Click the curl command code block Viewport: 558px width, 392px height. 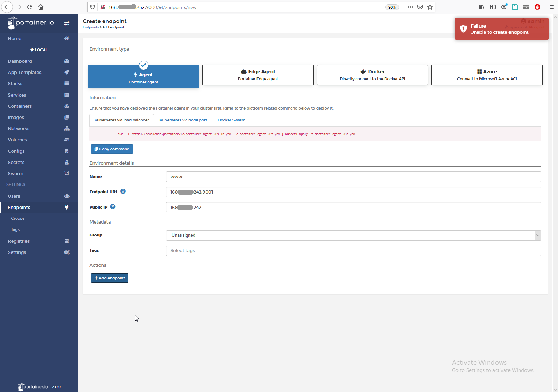pyautogui.click(x=315, y=134)
